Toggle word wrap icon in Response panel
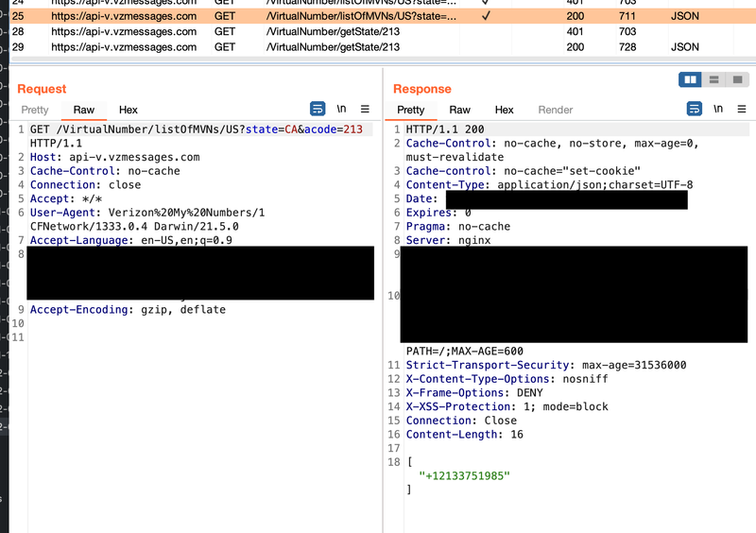756x533 pixels. [x=695, y=109]
